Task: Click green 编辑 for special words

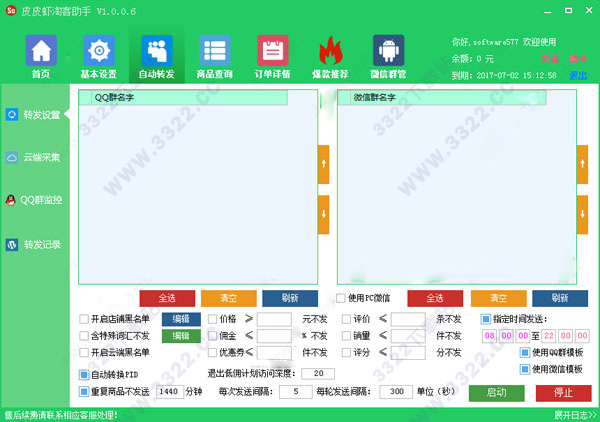Action: (x=181, y=336)
